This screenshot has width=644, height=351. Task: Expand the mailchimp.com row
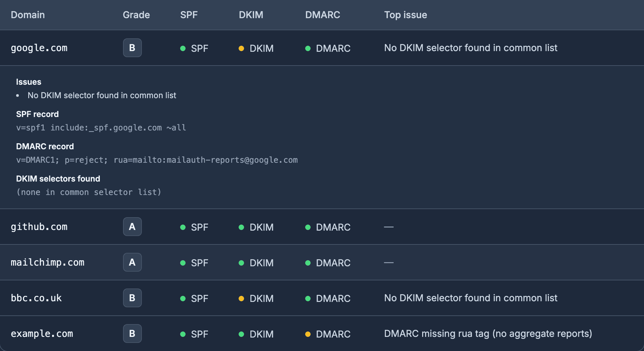pos(322,262)
